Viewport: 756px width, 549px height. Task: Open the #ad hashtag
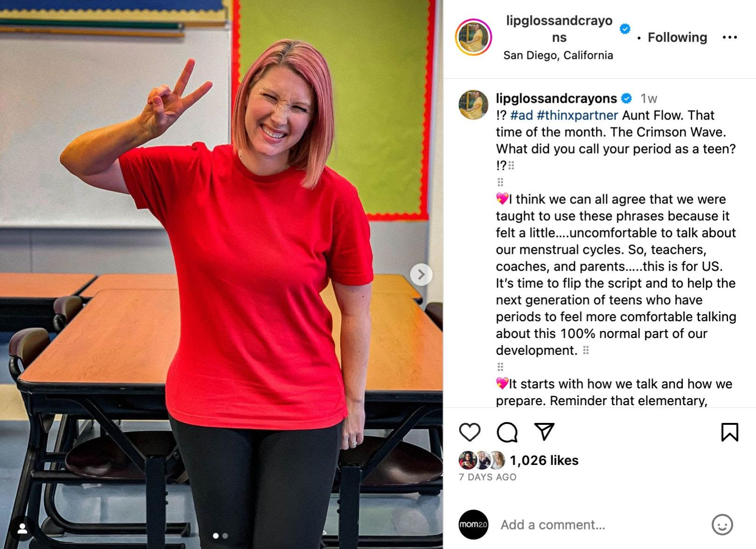[x=521, y=115]
